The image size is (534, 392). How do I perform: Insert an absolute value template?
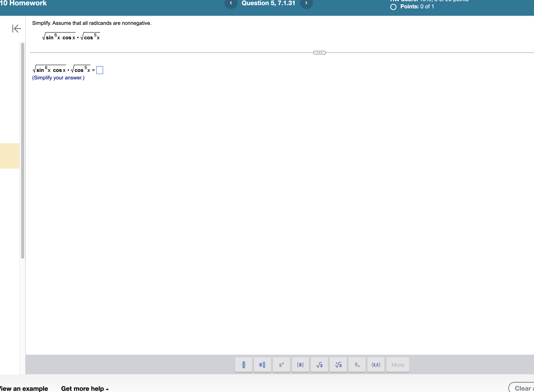point(300,365)
